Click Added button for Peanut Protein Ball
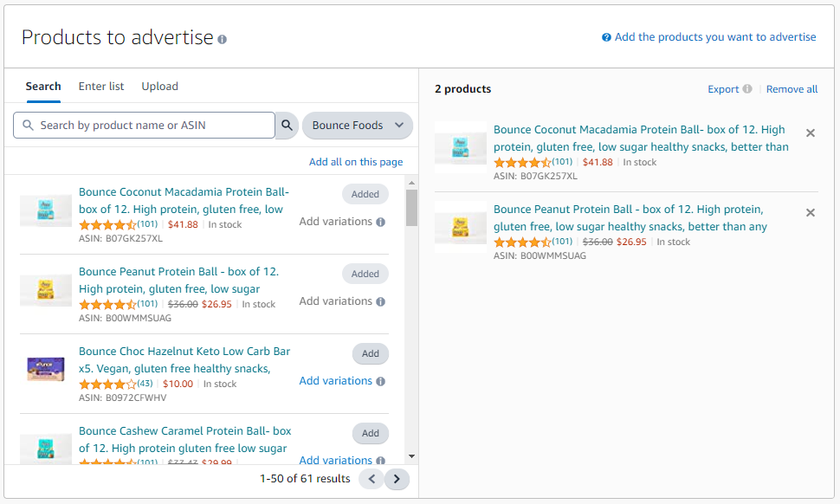This screenshot has height=504, width=840. point(365,274)
